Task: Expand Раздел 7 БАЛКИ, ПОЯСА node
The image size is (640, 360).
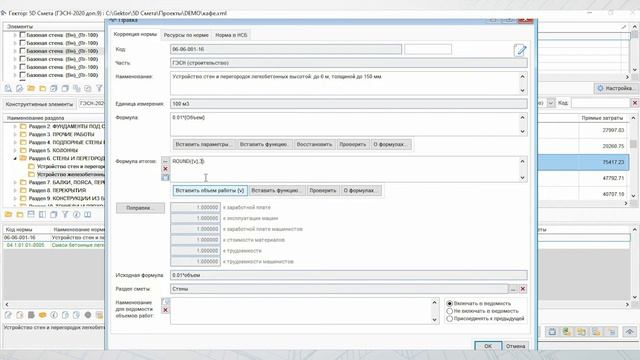Action: tap(15, 182)
